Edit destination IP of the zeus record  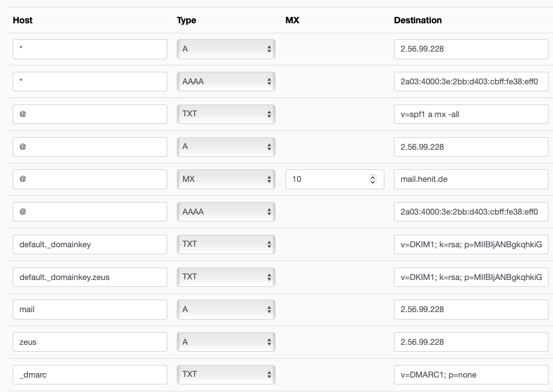coord(471,342)
